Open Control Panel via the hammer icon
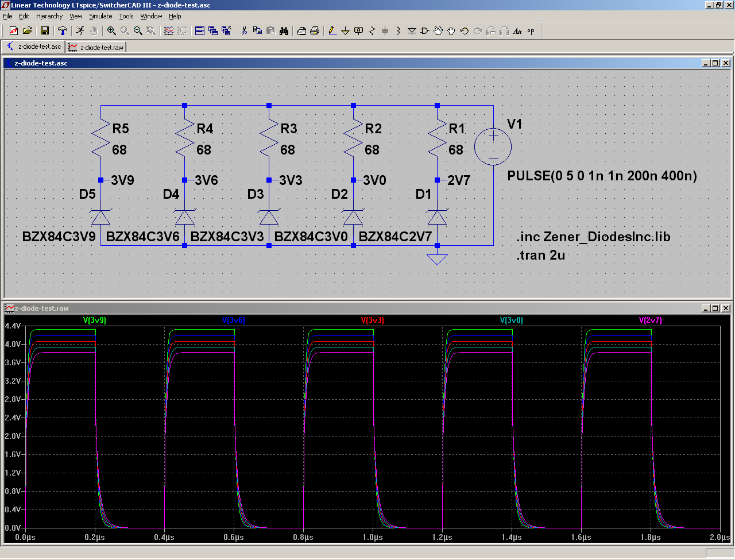The image size is (735, 560). [x=63, y=31]
